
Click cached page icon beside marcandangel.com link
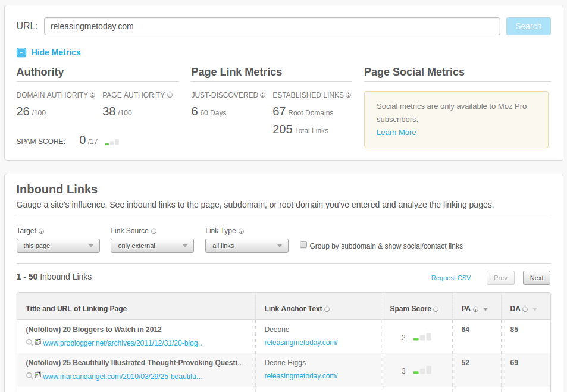(x=38, y=375)
